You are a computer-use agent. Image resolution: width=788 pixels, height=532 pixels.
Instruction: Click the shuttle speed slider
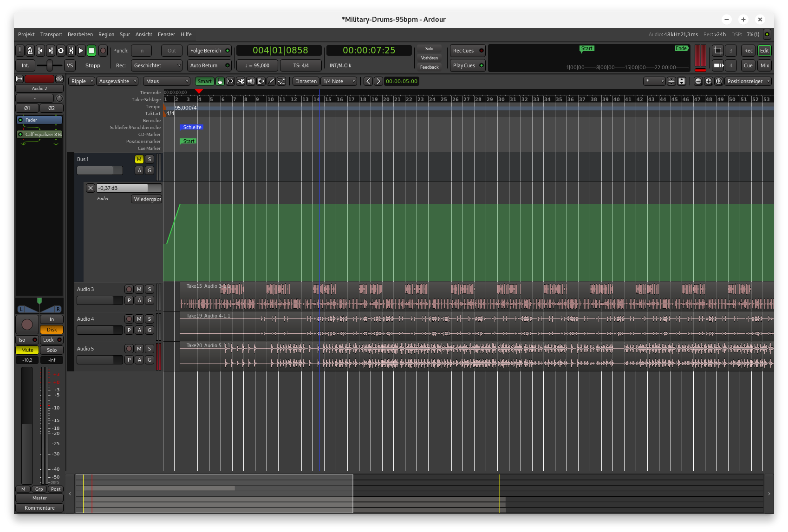pyautogui.click(x=50, y=65)
